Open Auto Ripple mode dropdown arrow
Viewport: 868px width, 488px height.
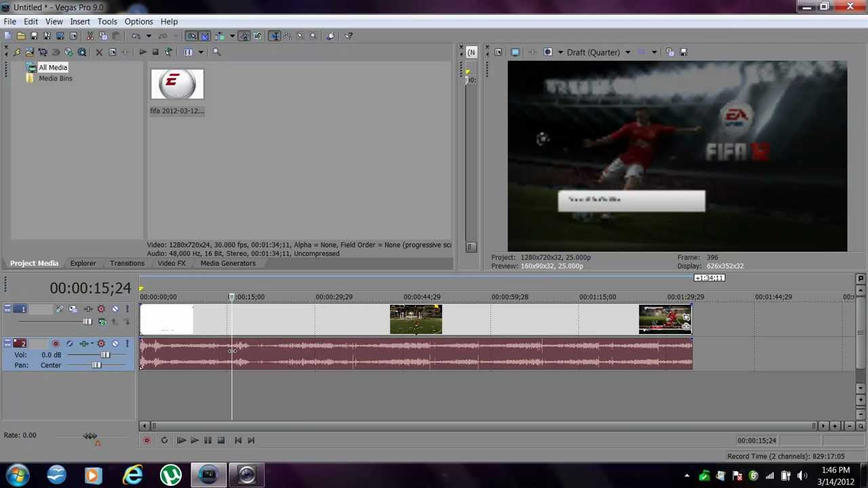pos(232,36)
